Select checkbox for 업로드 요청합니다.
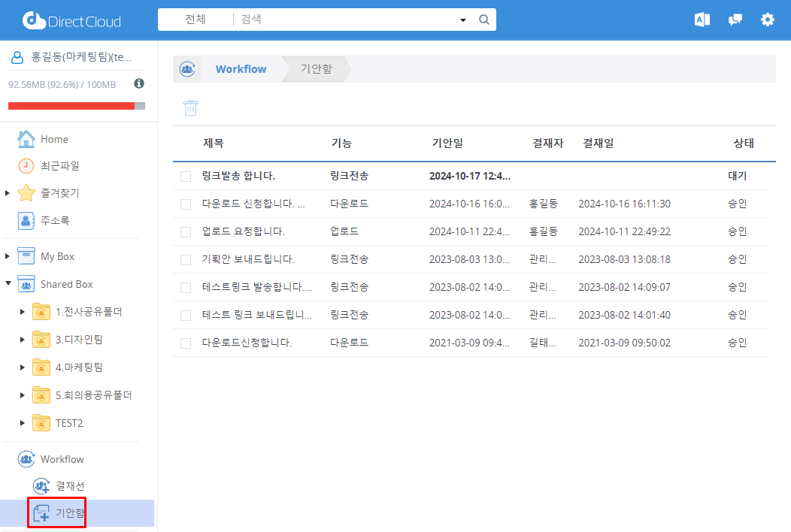The image size is (791, 532). (186, 232)
